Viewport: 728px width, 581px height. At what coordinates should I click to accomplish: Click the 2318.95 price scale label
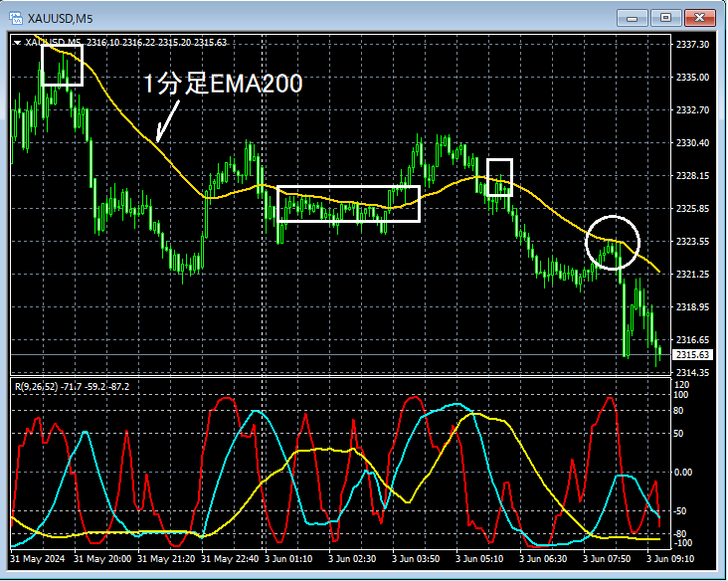[x=693, y=307]
